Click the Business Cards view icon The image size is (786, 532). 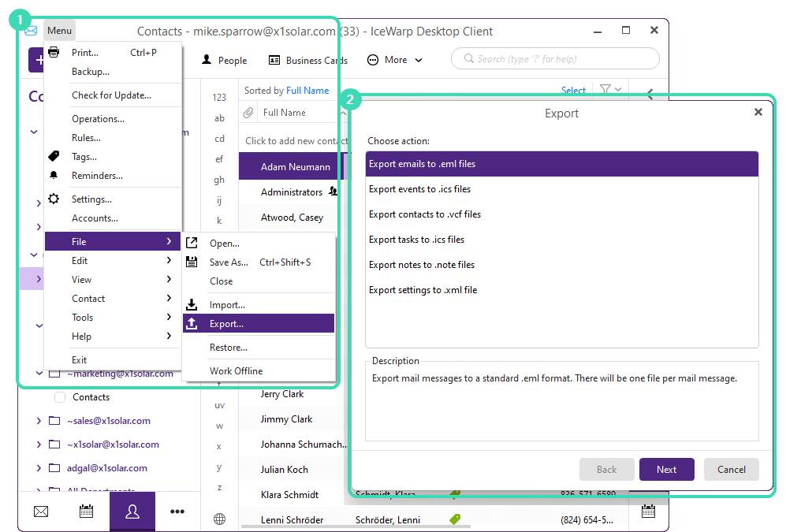(x=274, y=60)
